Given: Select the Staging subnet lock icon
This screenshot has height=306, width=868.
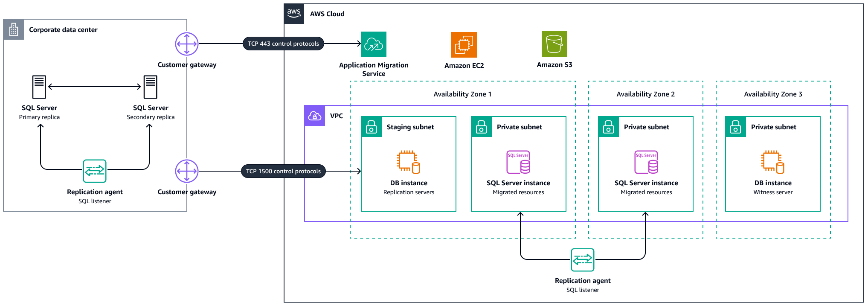Looking at the screenshot, I should tap(372, 127).
